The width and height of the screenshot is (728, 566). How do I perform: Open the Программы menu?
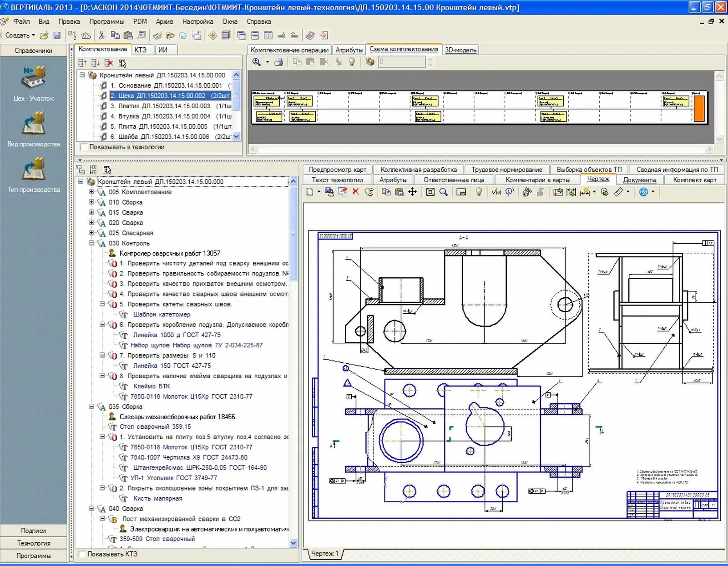[x=106, y=21]
